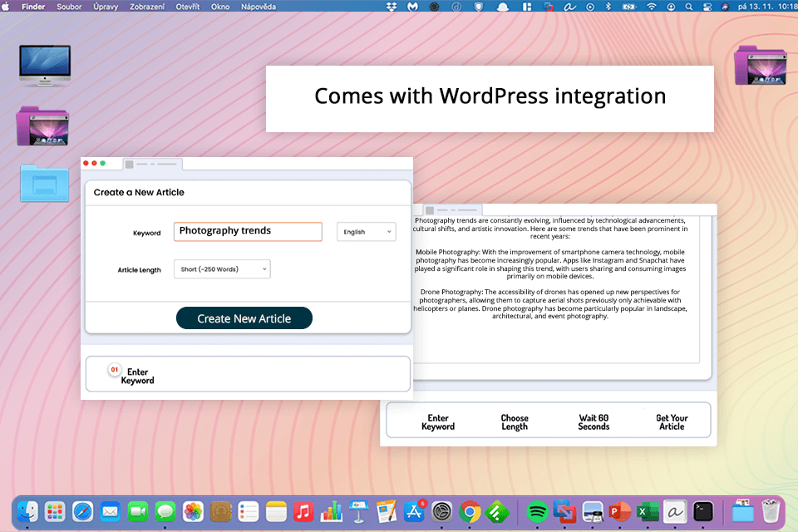Open Numbers app in the Dock

pos(332,512)
